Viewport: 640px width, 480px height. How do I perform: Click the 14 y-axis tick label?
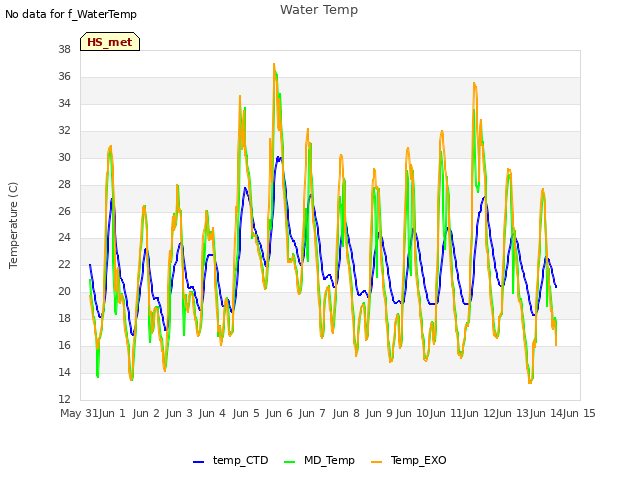point(64,372)
